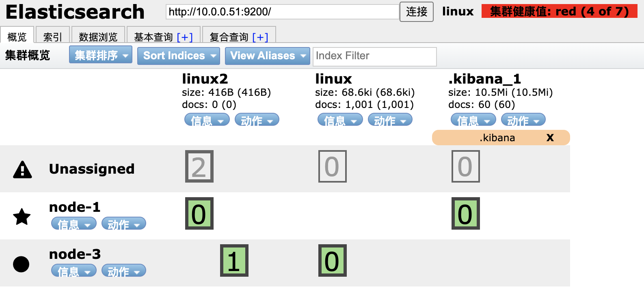This screenshot has height=297, width=644.
Task: Select unassigned shard 0 of .kibana_1
Action: (466, 166)
